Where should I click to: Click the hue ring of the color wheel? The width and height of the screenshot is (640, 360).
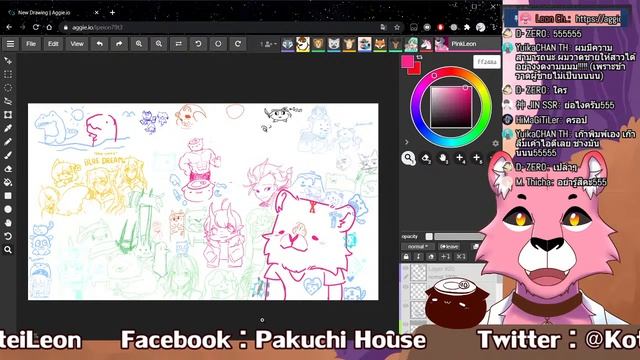415,107
